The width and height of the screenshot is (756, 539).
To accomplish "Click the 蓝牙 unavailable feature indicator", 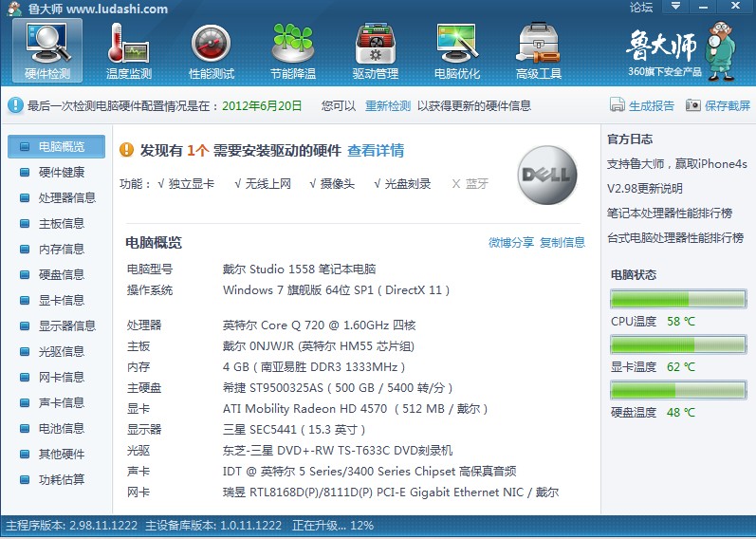I will 470,184.
